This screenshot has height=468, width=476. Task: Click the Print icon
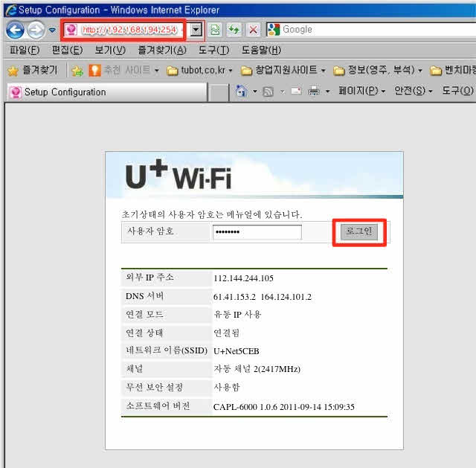point(314,91)
